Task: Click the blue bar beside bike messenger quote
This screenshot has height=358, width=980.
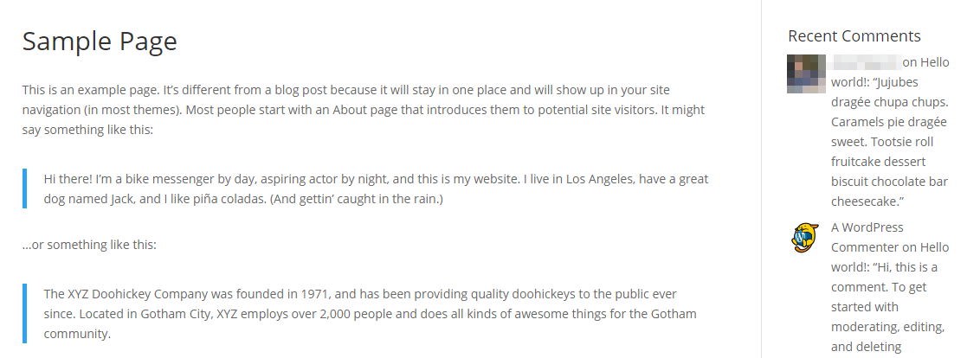Action: click(25, 189)
